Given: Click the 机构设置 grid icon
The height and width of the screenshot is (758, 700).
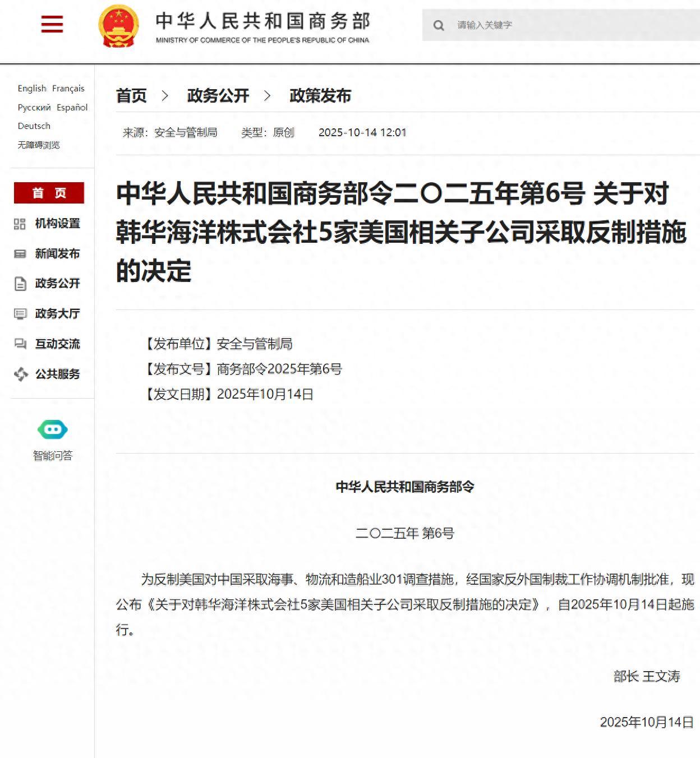Looking at the screenshot, I should click(20, 224).
